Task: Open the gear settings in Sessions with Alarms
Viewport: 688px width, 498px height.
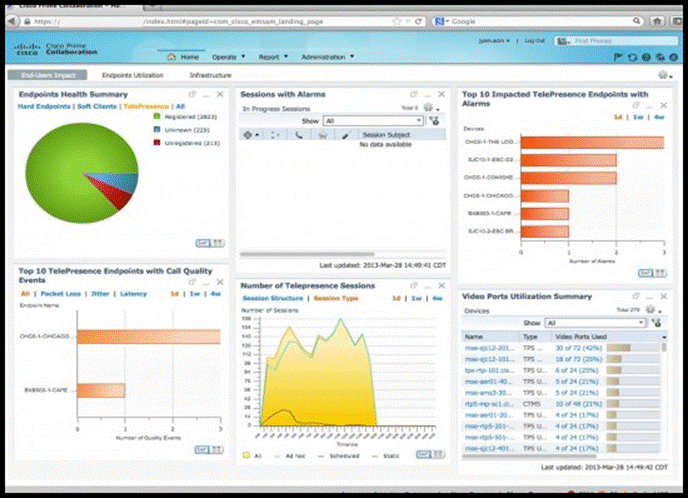Action: coord(429,107)
